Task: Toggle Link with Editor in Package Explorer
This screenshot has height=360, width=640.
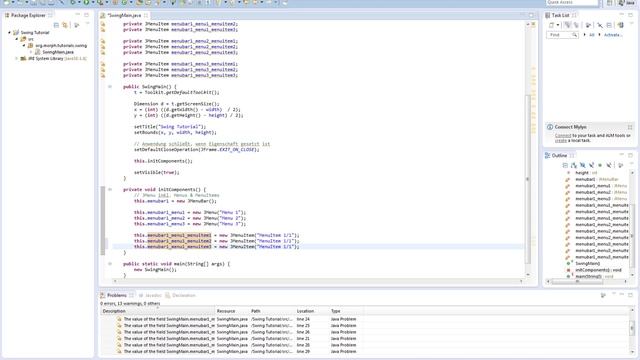Action: click(65, 25)
